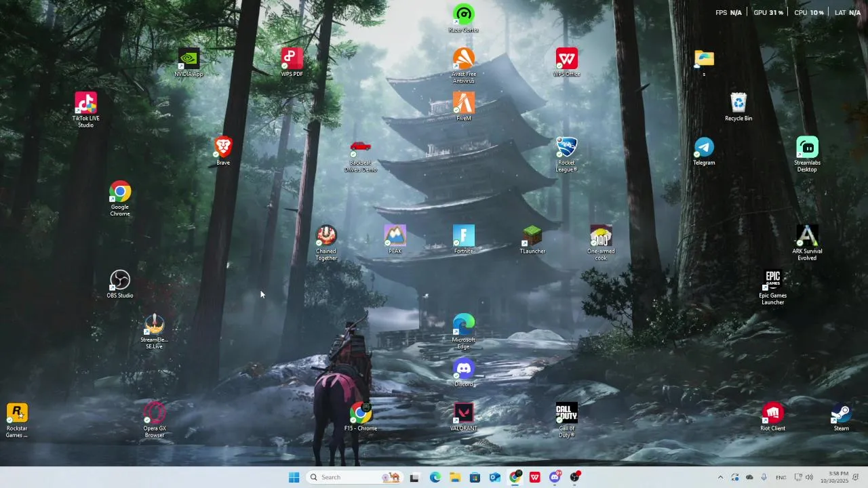Open the network and volume quick settings

click(x=804, y=477)
